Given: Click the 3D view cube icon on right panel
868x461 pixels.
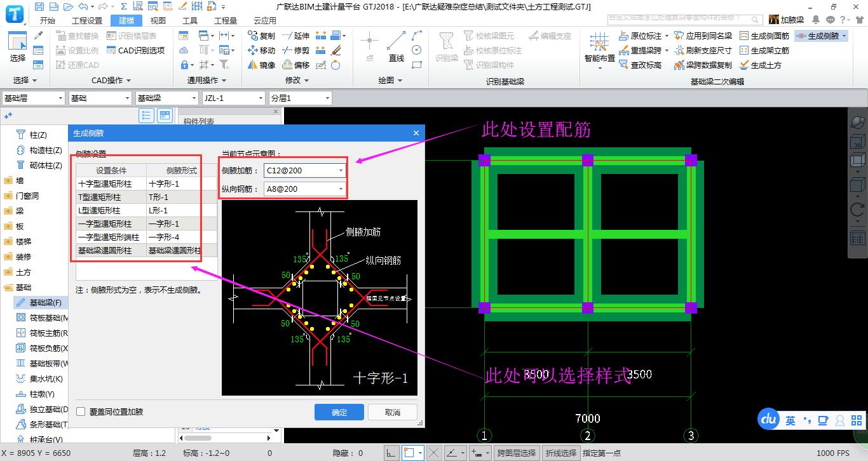Looking at the screenshot, I should 857,143.
